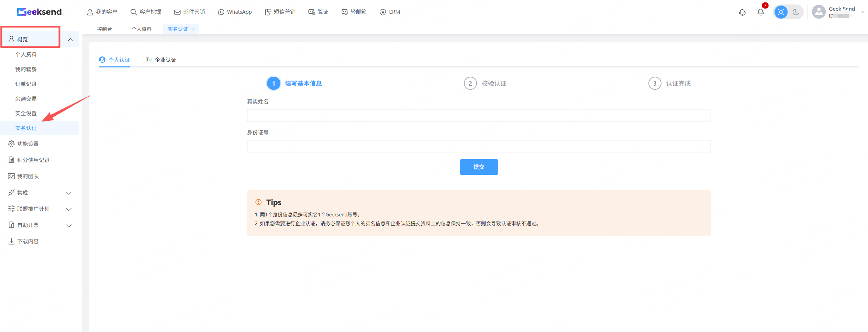
Task: Switch to dark mode moon toggle
Action: 795,12
